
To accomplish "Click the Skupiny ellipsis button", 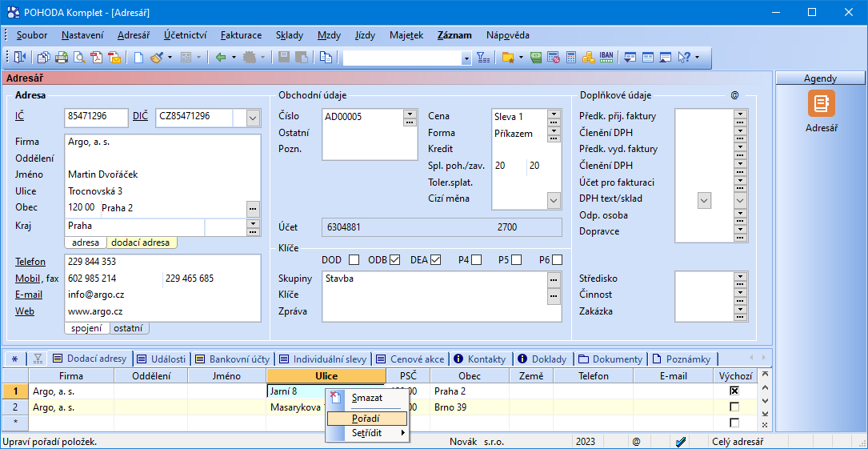I will 554,280.
